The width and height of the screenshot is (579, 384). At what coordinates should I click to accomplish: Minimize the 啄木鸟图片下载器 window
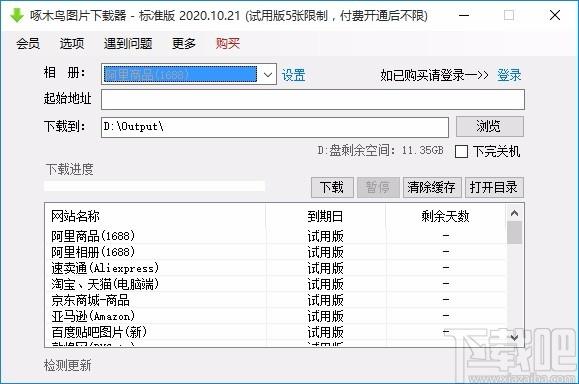coord(464,16)
